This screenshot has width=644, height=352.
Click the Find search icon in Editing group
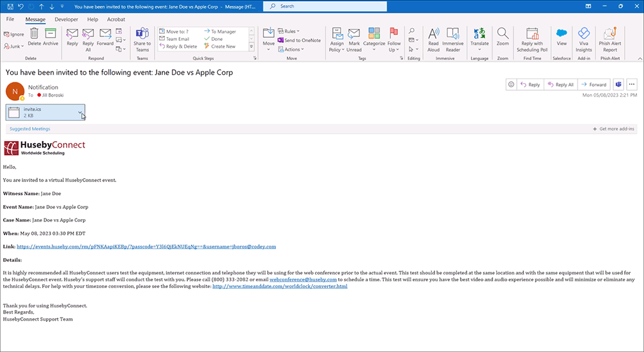411,31
